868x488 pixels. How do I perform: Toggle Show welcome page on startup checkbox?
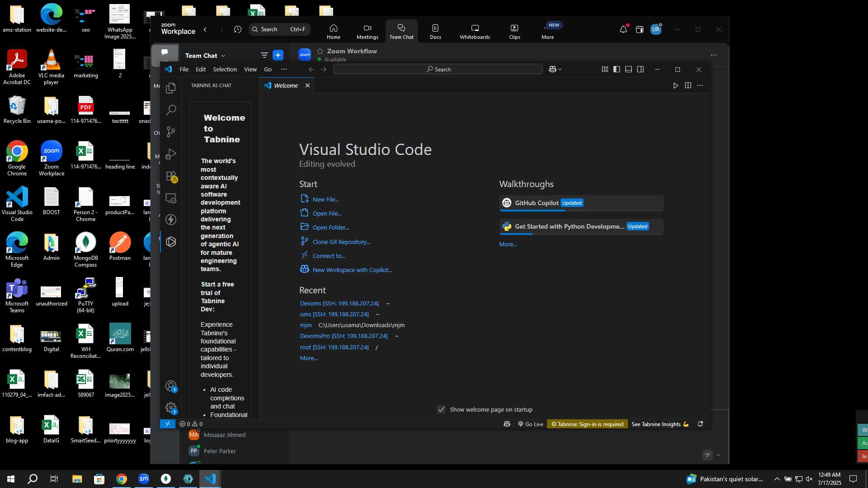coord(441,409)
